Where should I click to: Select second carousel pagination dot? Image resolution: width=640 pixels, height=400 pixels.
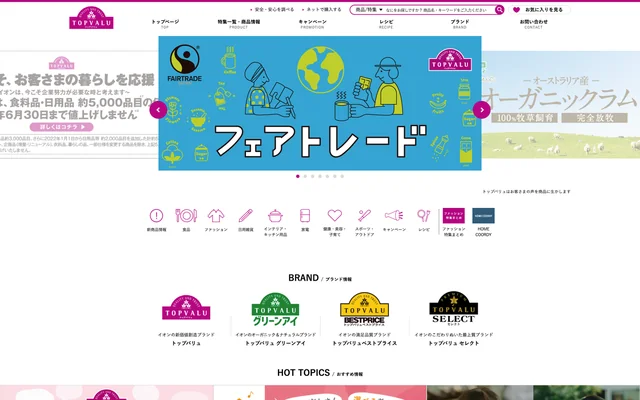click(305, 176)
